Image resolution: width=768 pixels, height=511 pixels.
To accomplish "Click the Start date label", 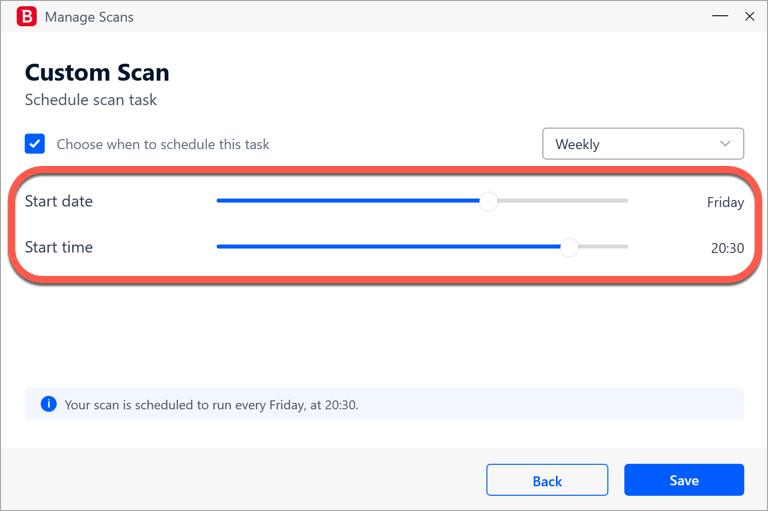I will [59, 201].
